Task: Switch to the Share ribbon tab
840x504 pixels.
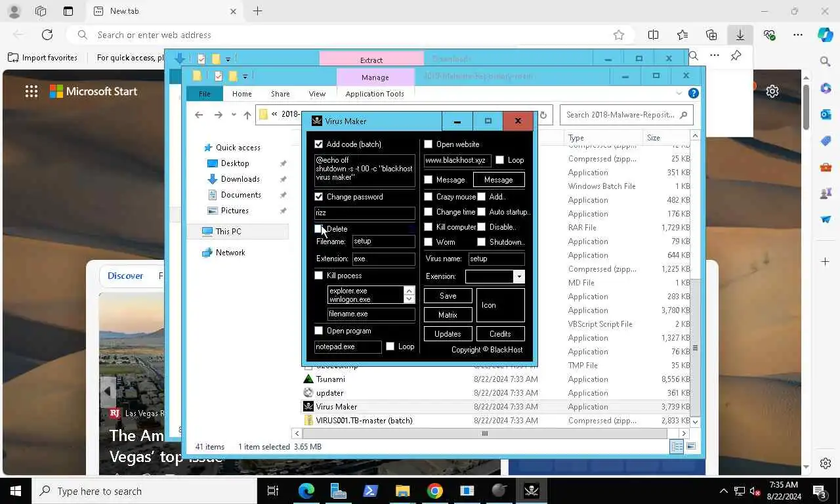Action: click(280, 94)
